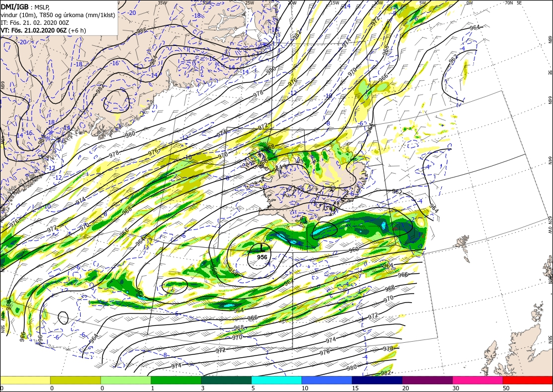The height and width of the screenshot is (392, 553).
Task: Select the pink 30–50 mm legend swatch
Action: 478,380
